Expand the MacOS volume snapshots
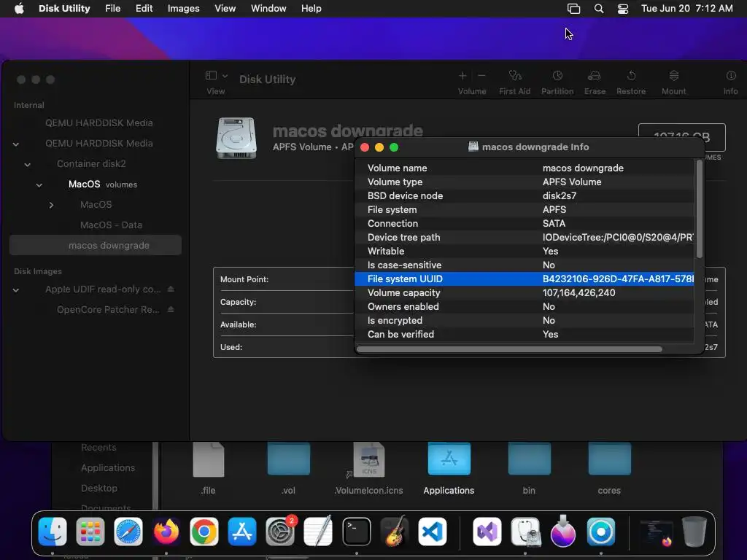The height and width of the screenshot is (560, 747). [x=51, y=205]
